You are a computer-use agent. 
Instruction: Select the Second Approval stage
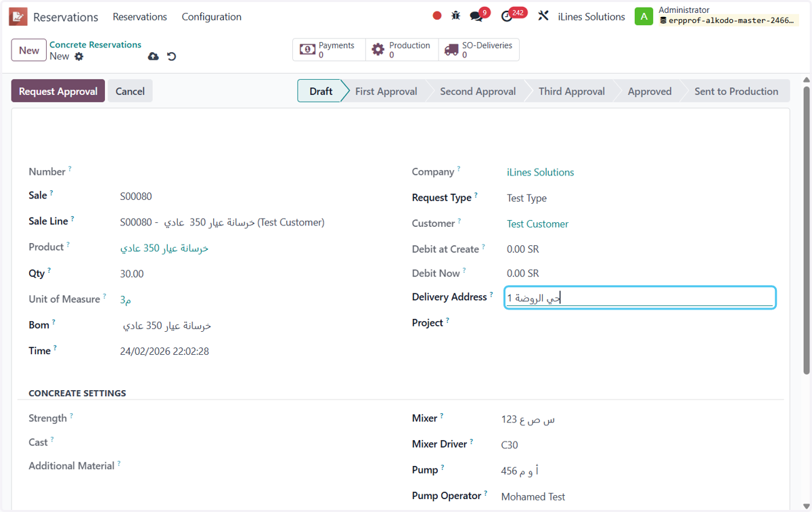478,91
